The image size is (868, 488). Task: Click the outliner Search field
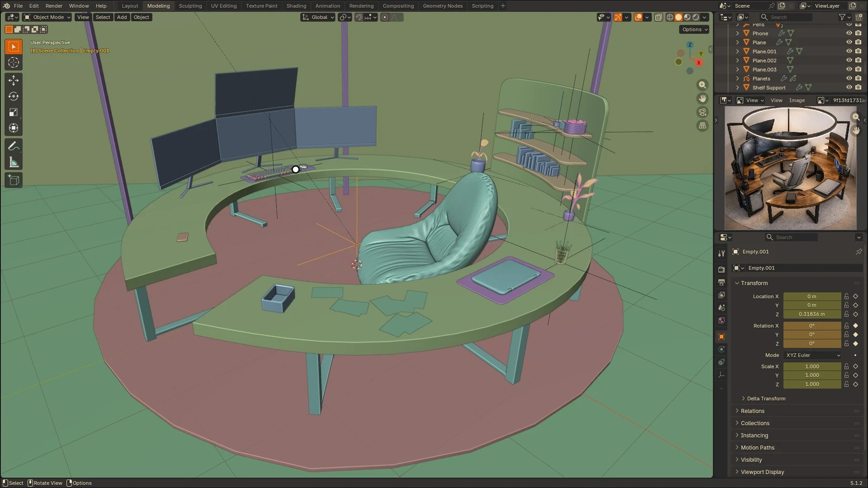click(x=786, y=17)
